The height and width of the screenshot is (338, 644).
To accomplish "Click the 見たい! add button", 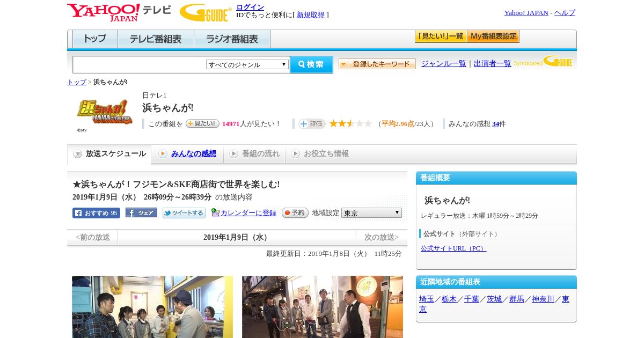I will [202, 123].
